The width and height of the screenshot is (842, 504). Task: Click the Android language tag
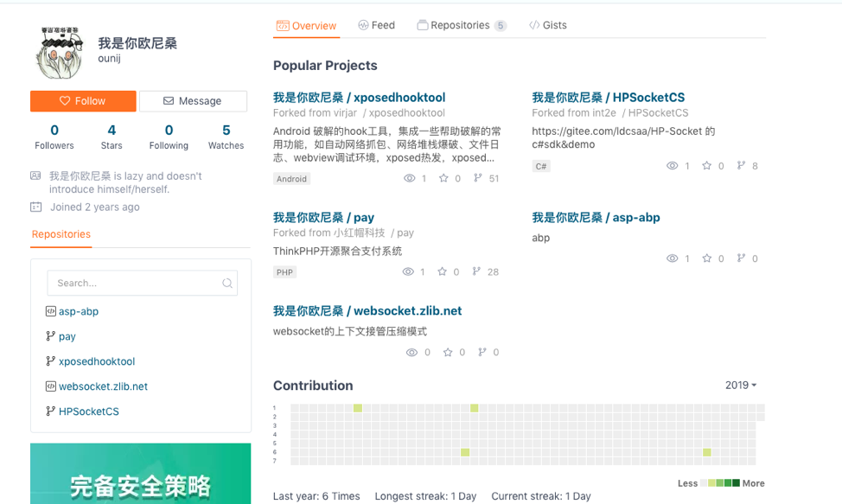coord(291,179)
